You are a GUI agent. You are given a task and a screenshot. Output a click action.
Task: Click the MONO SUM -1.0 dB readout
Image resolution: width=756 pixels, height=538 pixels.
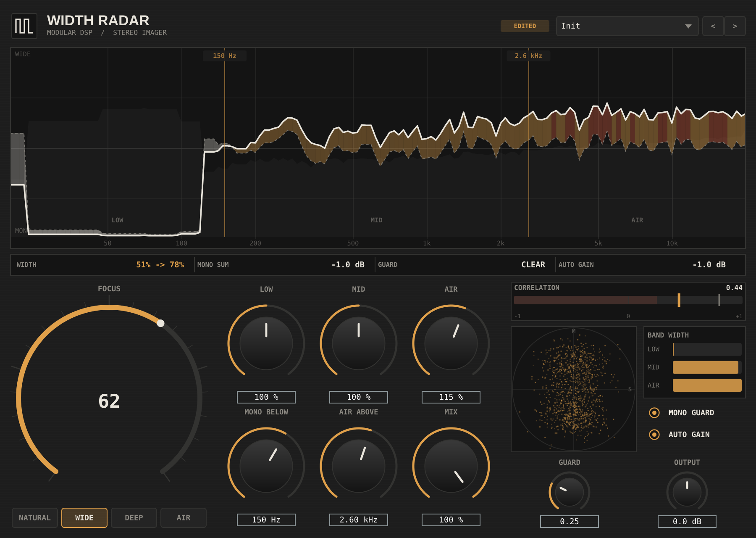(348, 265)
